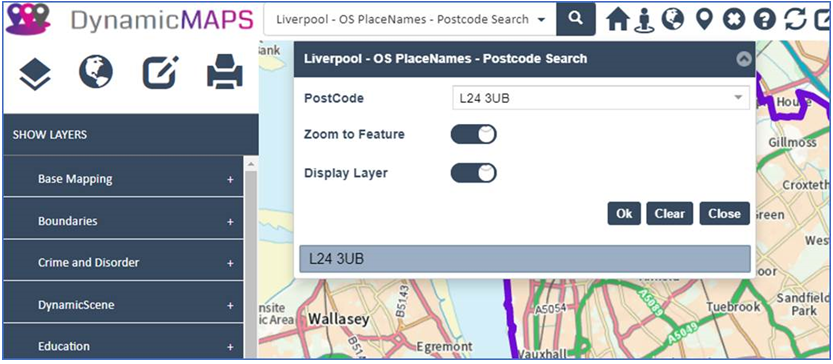Toggle the Zoom to Feature switch

click(x=473, y=134)
